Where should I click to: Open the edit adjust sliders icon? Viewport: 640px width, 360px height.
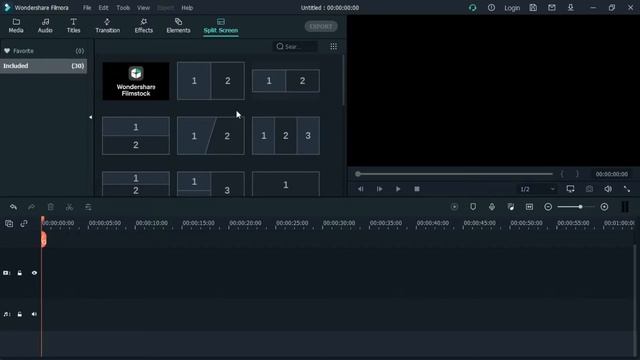coord(88,207)
